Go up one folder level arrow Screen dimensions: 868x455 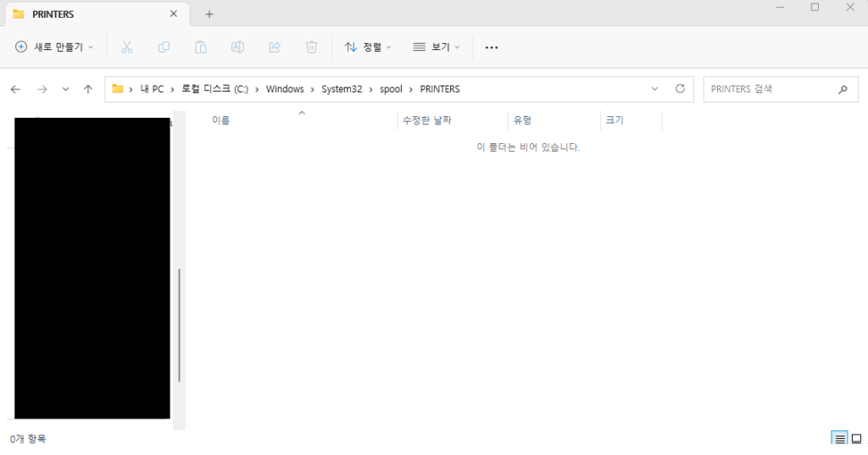[x=88, y=89]
